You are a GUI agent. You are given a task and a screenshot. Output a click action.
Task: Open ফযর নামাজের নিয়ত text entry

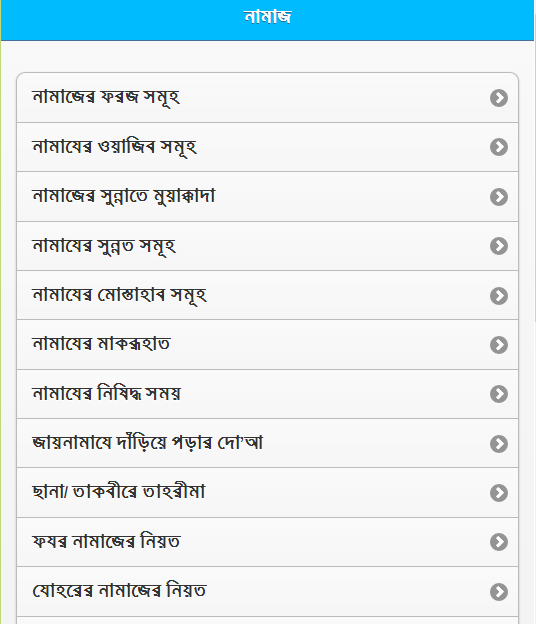[x=106, y=541]
